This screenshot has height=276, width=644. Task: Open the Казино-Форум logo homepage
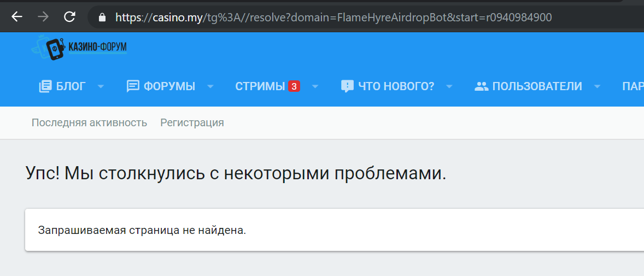pos(79,48)
